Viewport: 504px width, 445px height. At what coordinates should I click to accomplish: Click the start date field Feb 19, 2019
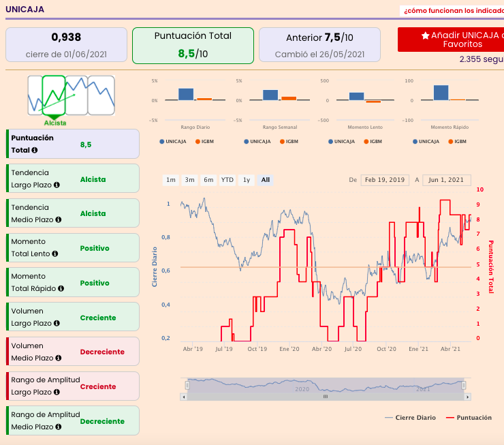385,180
